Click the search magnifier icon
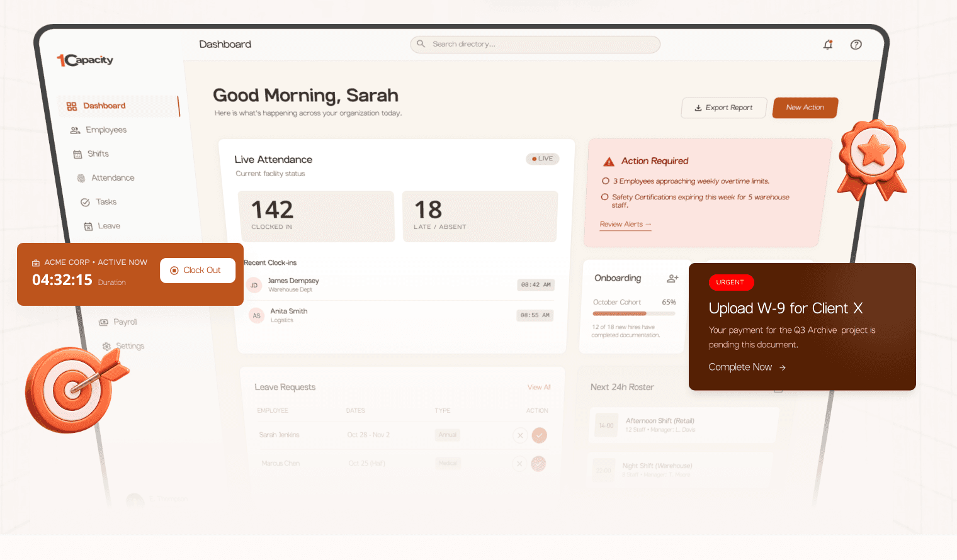Image resolution: width=957 pixels, height=560 pixels. (x=421, y=44)
